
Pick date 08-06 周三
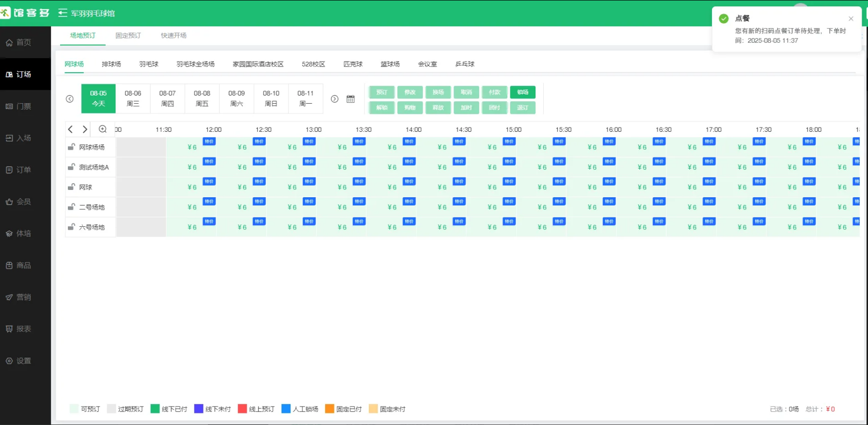[133, 98]
